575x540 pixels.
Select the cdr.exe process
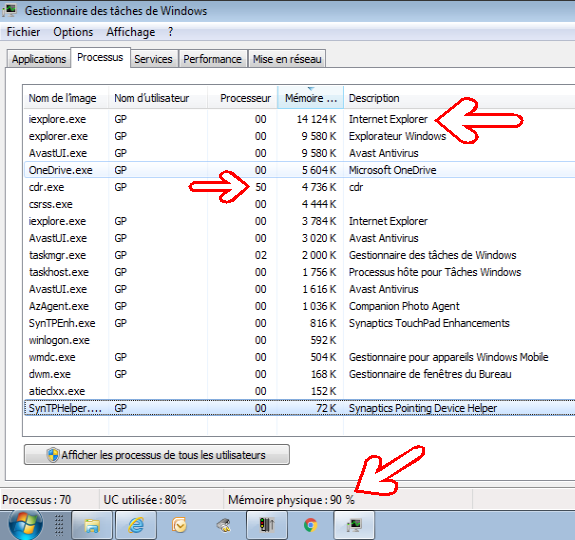click(300, 187)
